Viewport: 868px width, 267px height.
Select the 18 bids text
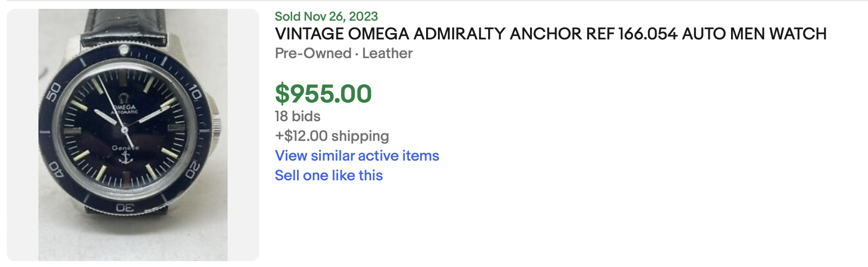point(298,116)
